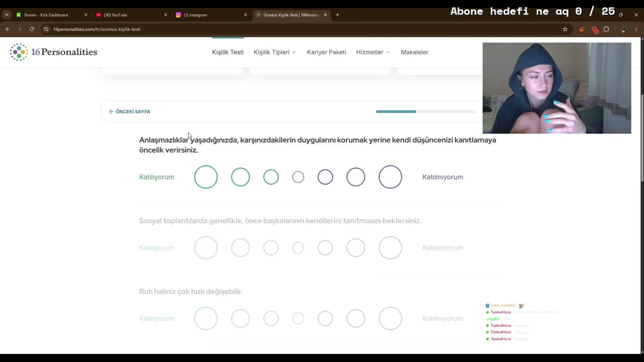644x362 pixels.
Task: Select slight disagree for Ruh haliniz question
Action: pyautogui.click(x=325, y=319)
